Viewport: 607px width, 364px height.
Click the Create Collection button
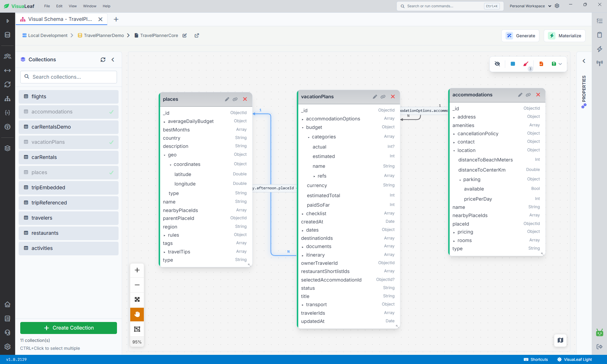[x=69, y=328]
